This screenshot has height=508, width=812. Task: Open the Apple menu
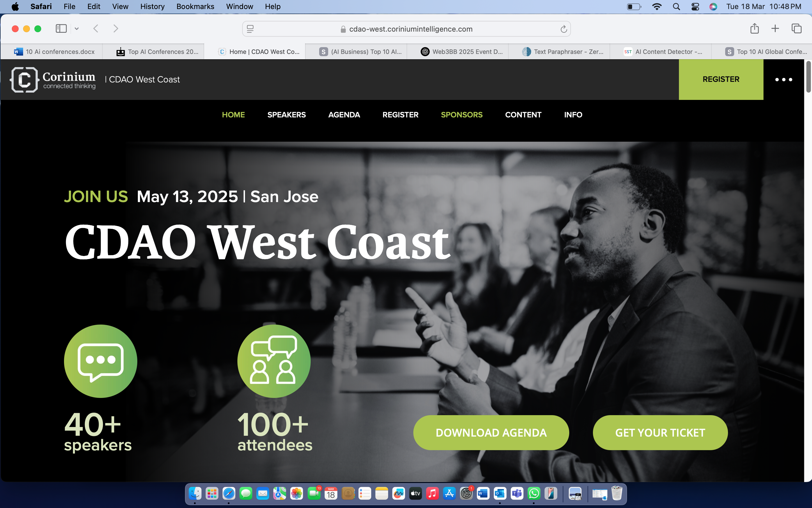(x=15, y=7)
